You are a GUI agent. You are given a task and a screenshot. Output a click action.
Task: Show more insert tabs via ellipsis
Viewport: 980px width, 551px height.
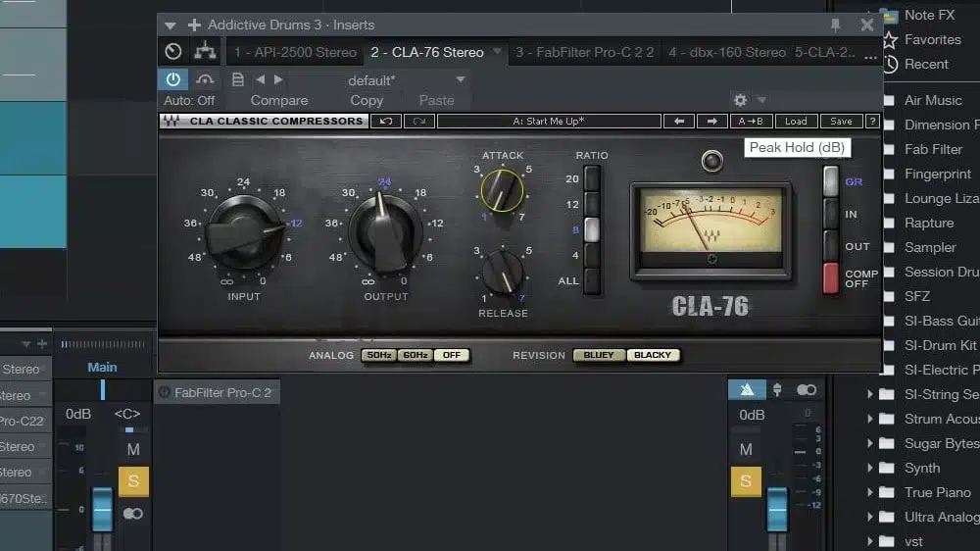coord(870,57)
